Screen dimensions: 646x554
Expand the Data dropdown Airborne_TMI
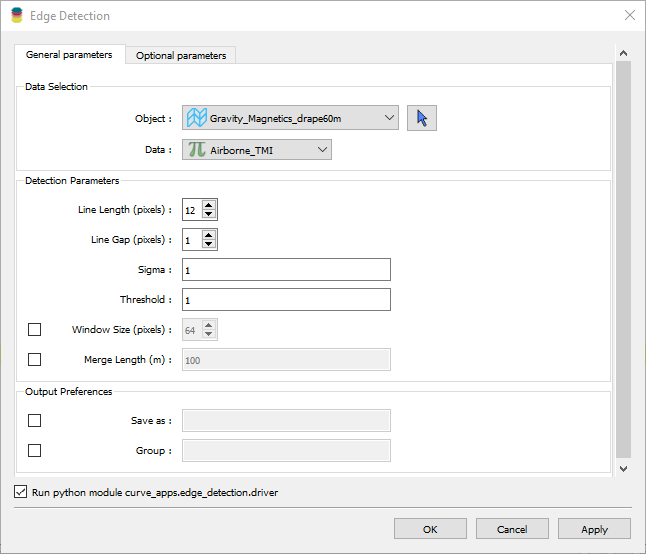[x=256, y=150]
